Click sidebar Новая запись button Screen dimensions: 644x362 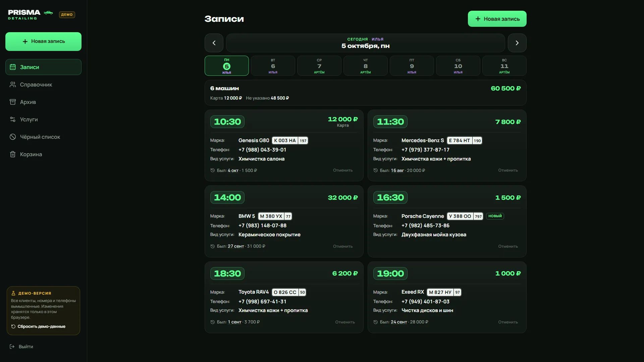pyautogui.click(x=43, y=42)
